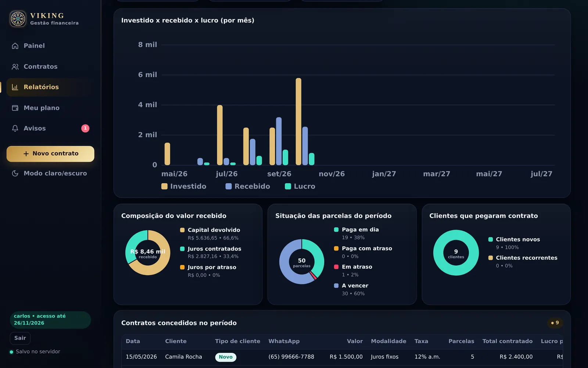This screenshot has width=588, height=368.
Task: Click the Clientes novos legend item
Action: coord(514,243)
